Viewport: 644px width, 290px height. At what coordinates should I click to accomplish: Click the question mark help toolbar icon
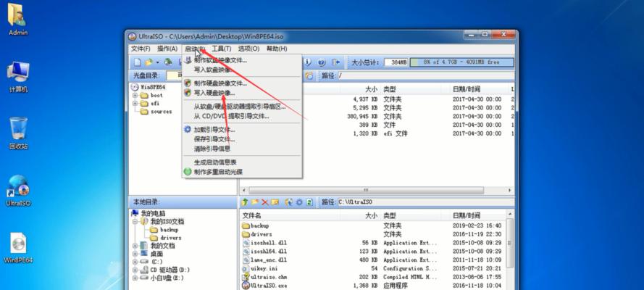[322, 62]
